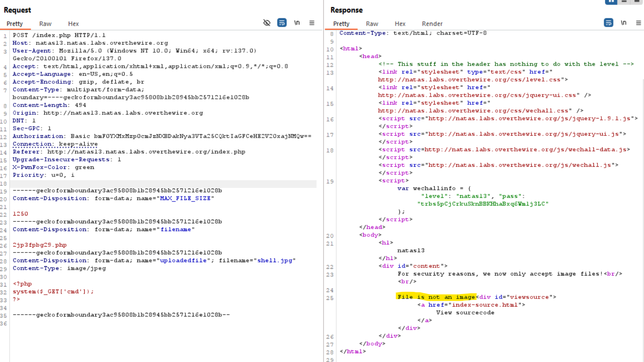Image resolution: width=644 pixels, height=362 pixels.
Task: Click the final boundary line ending with '--'
Action: point(121,315)
